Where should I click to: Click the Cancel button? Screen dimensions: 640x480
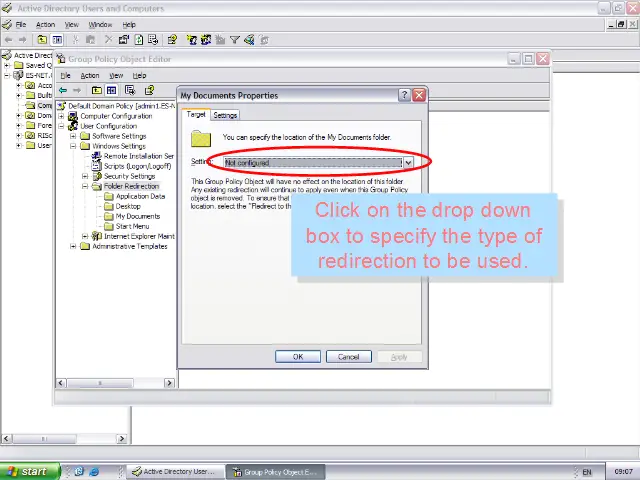coord(349,356)
